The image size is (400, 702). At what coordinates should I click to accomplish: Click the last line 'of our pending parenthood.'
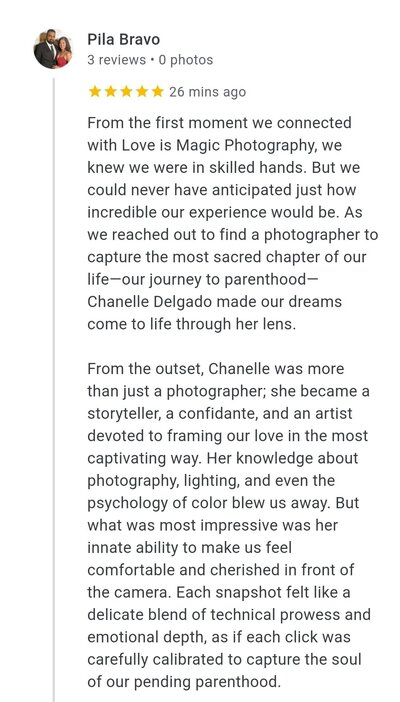point(184,682)
